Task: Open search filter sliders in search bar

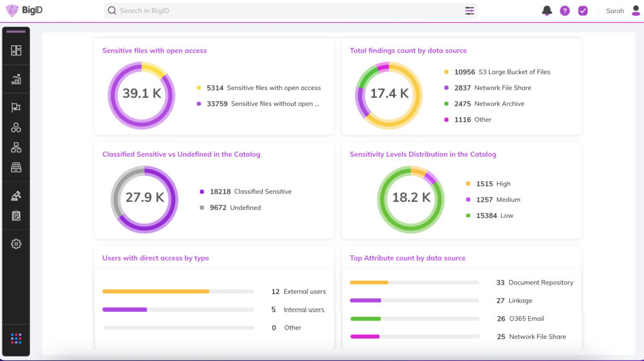Action: click(470, 11)
